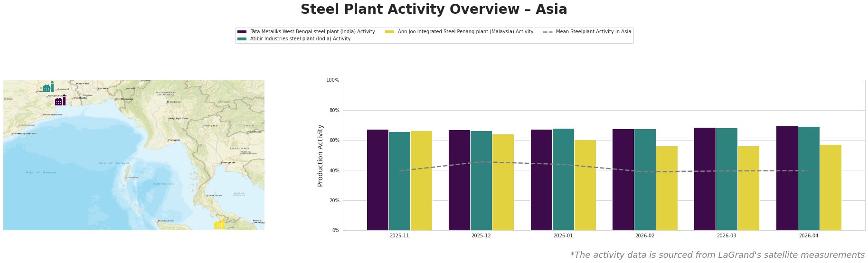Click the yellow factory icon in Malaysia
Image resolution: width=868 pixels, height=263 pixels.
220,224
